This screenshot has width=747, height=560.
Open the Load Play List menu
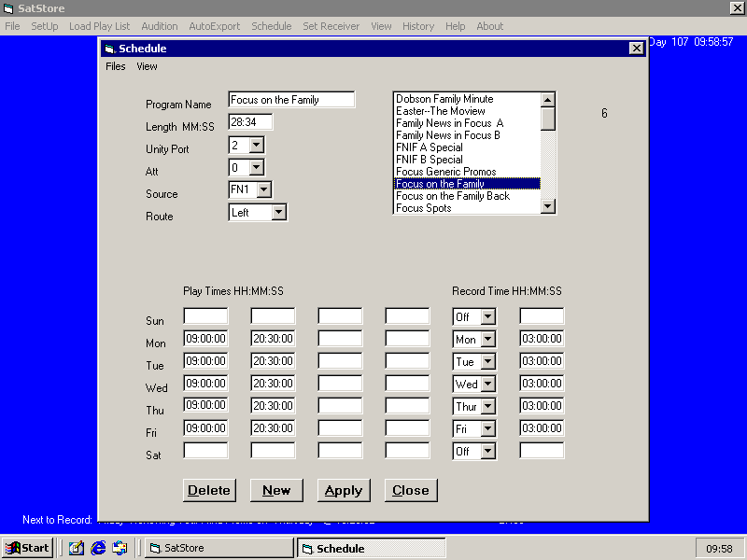(x=99, y=26)
